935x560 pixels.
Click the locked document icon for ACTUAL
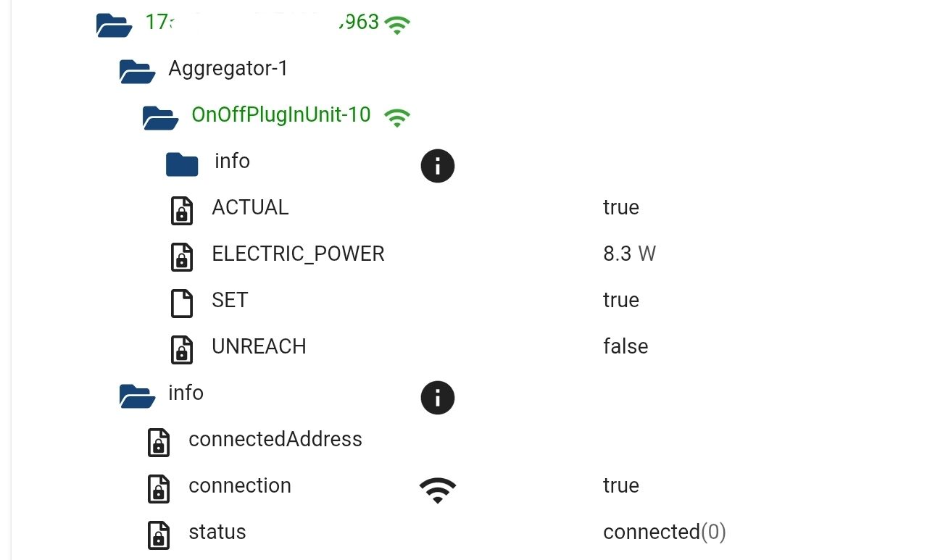[181, 210]
